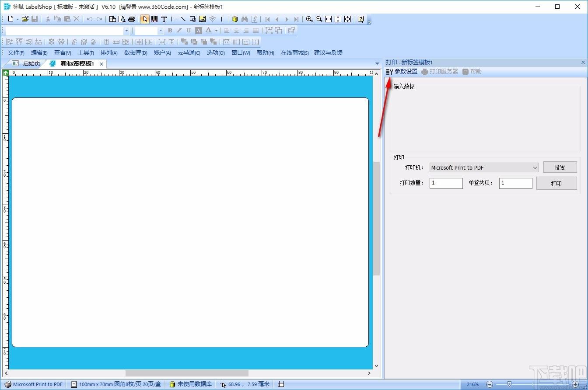Viewport: 588px width, 390px height.
Task: Select the text T tool
Action: [164, 19]
